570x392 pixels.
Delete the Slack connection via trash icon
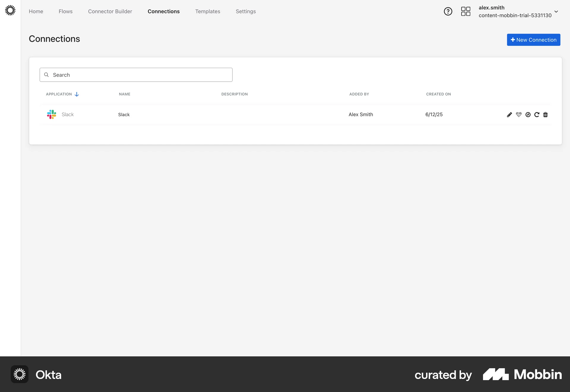[546, 115]
